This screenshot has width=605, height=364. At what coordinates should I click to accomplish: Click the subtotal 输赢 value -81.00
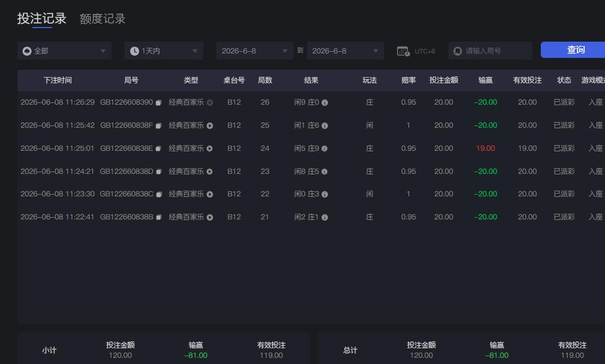point(195,355)
